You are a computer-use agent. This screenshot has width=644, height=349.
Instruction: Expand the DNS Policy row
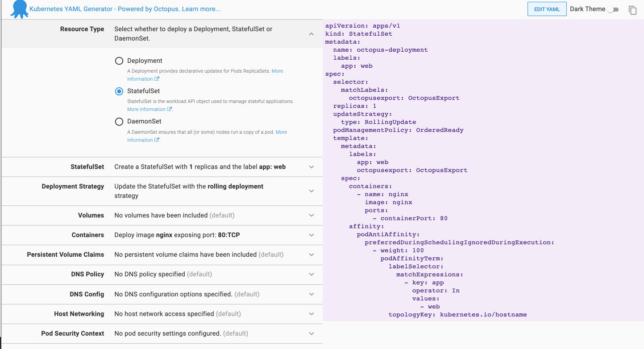311,274
